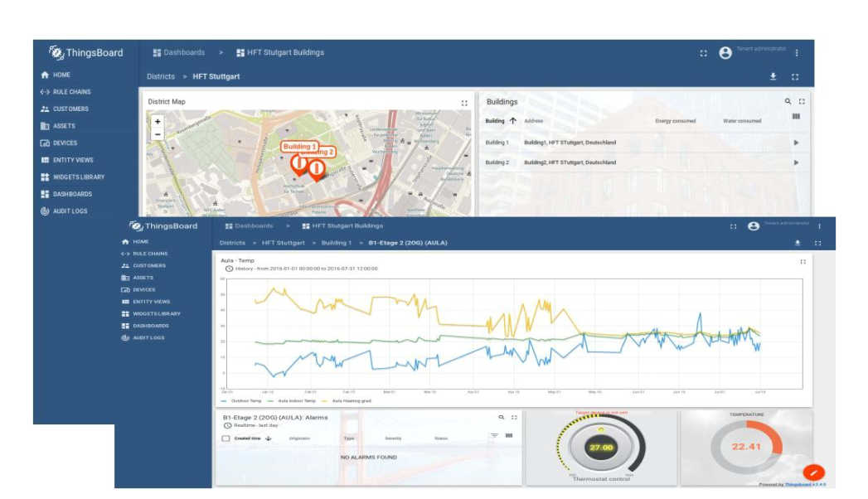Expand Building 2 row arrow
The width and height of the screenshot is (868, 499).
click(796, 162)
